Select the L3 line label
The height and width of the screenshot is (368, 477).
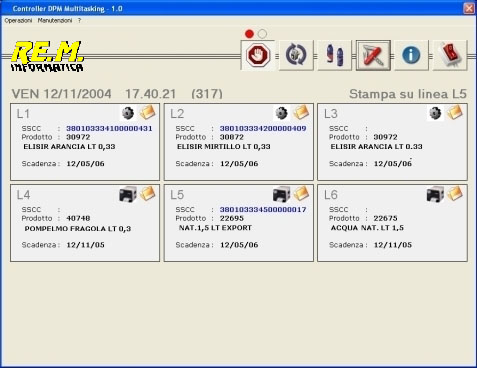click(x=331, y=114)
